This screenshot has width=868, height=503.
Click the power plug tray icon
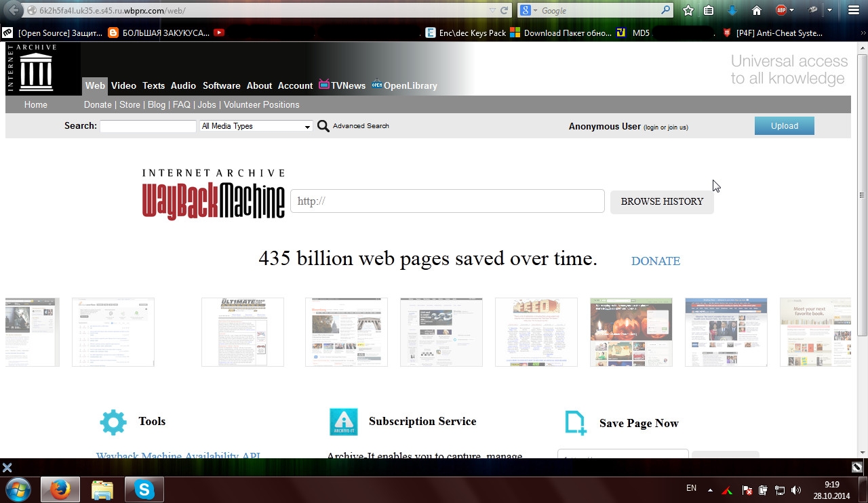pyautogui.click(x=764, y=490)
